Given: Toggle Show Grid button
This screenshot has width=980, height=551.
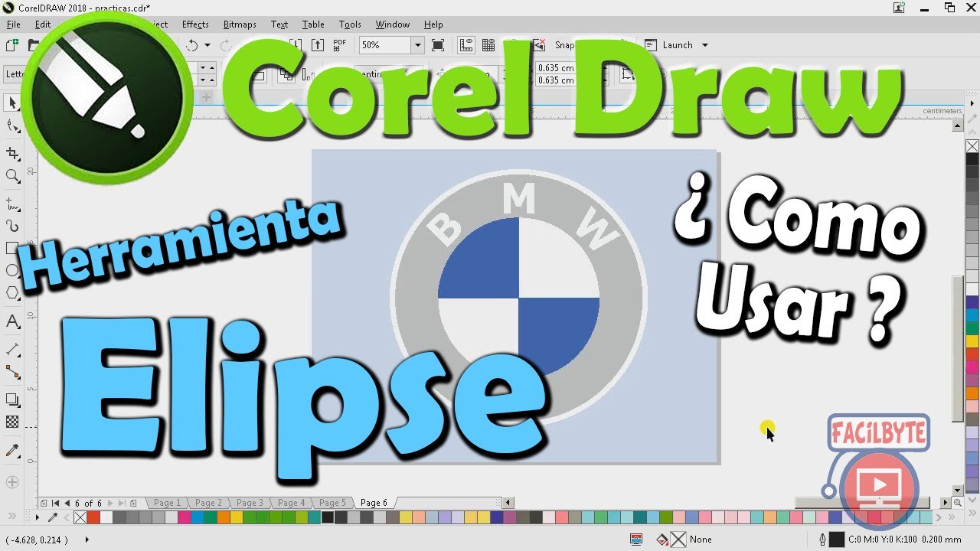Looking at the screenshot, I should [488, 45].
